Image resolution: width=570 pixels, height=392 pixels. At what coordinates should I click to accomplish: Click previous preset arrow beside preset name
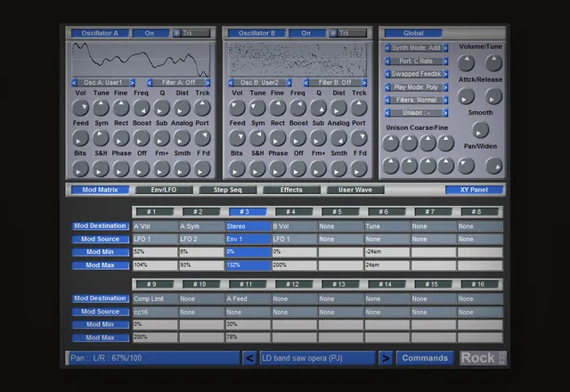[249, 358]
